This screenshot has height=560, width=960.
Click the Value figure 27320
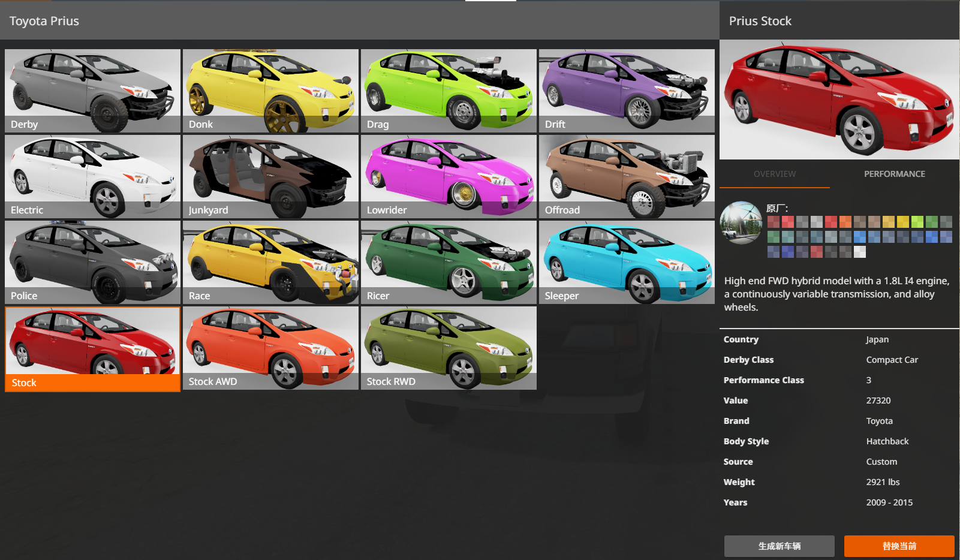click(x=878, y=401)
